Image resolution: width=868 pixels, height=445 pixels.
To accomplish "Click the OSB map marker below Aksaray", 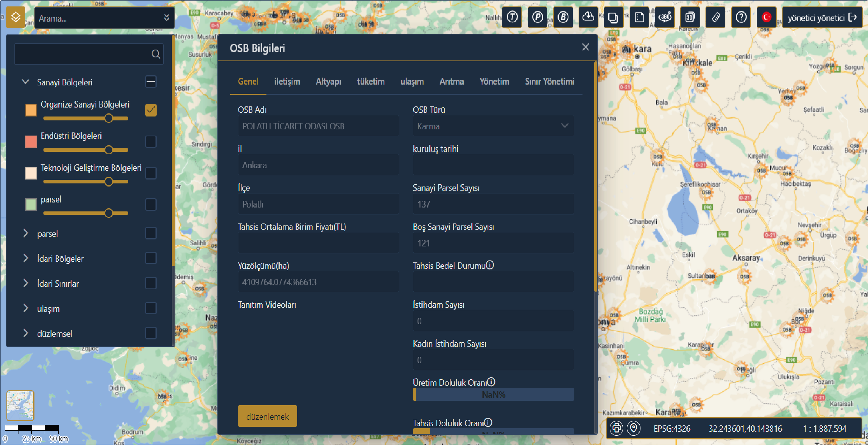I will [744, 277].
